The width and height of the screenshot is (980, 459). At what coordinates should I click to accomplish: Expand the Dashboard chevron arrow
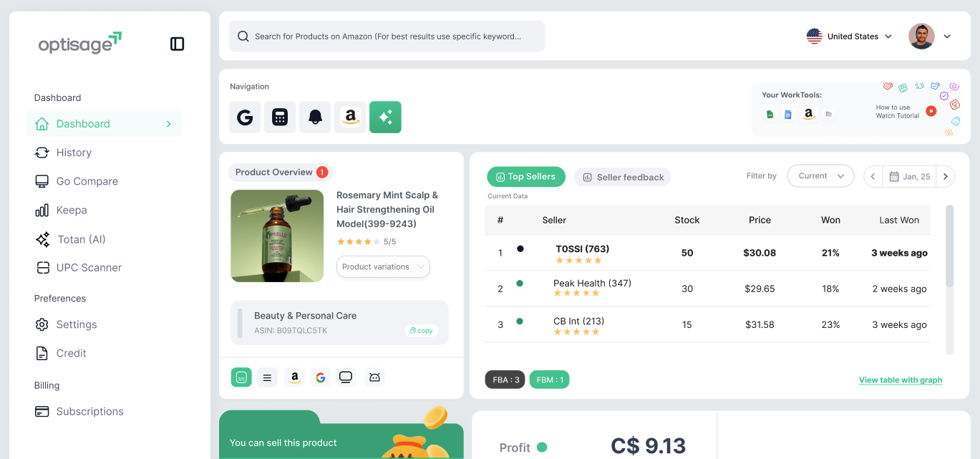tap(169, 124)
